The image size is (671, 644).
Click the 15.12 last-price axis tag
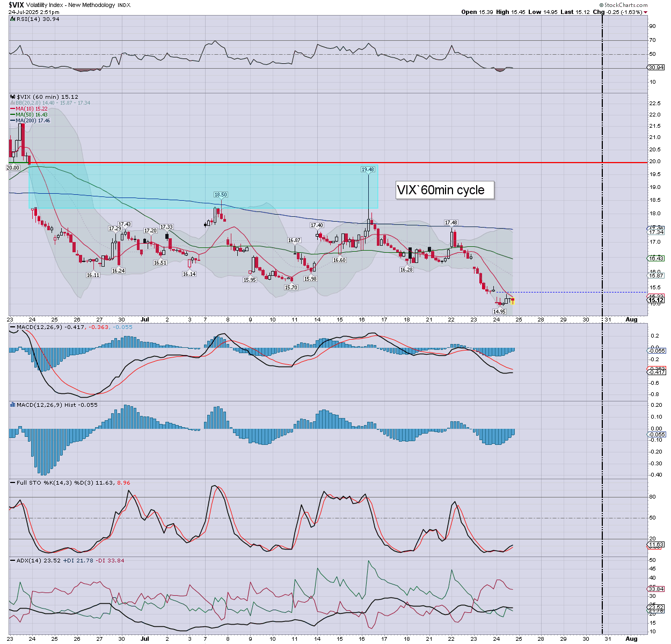(656, 300)
